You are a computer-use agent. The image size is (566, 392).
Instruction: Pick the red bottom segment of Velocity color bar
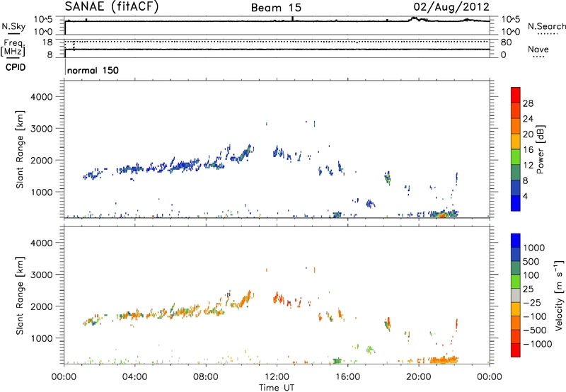[516, 350]
